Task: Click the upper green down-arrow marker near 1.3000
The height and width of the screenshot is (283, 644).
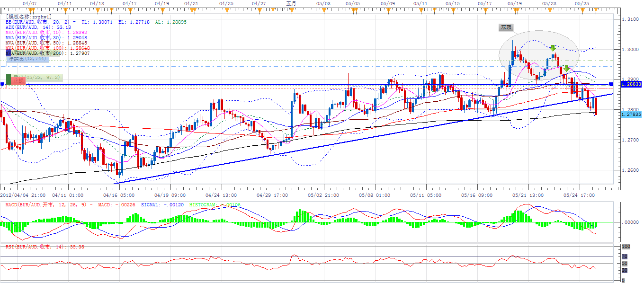Action: 553,48
